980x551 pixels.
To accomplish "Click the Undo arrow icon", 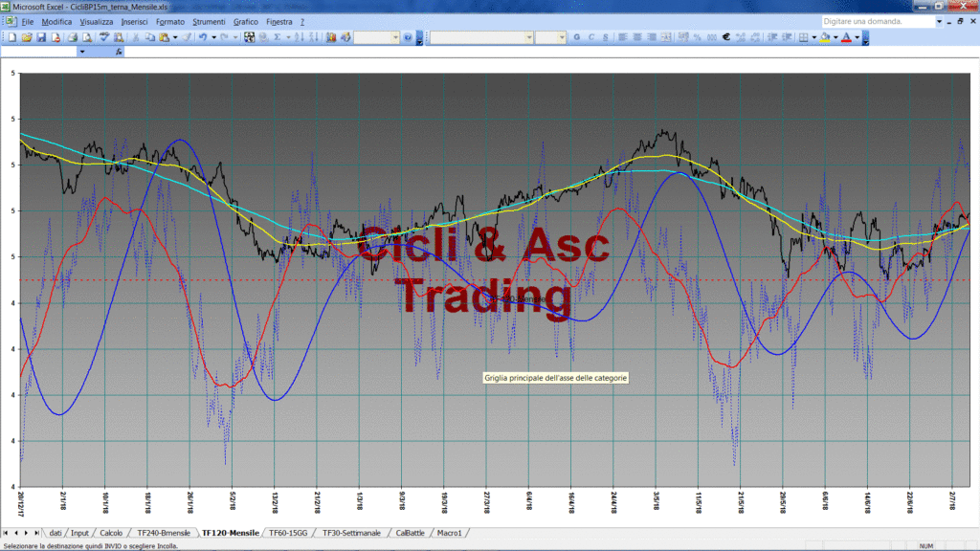I will pos(203,37).
